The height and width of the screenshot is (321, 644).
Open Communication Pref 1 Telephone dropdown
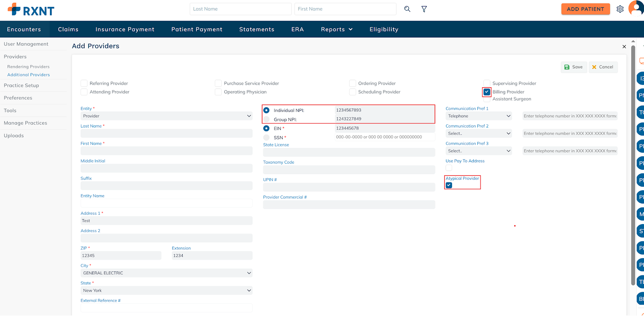(479, 116)
